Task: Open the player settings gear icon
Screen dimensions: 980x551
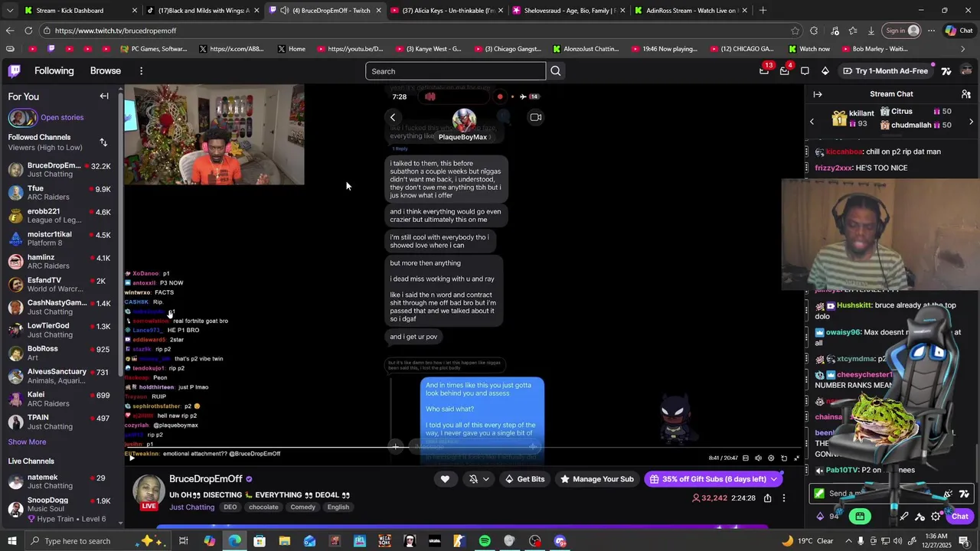Action: [771, 458]
